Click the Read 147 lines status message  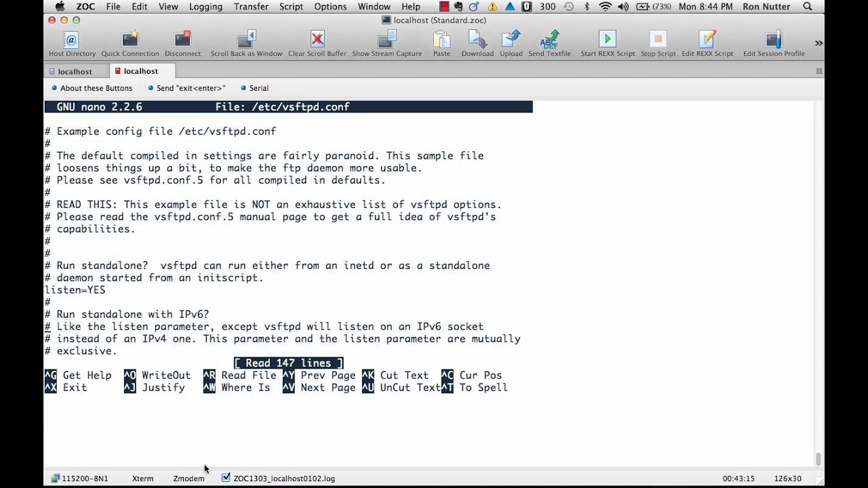pyautogui.click(x=288, y=363)
